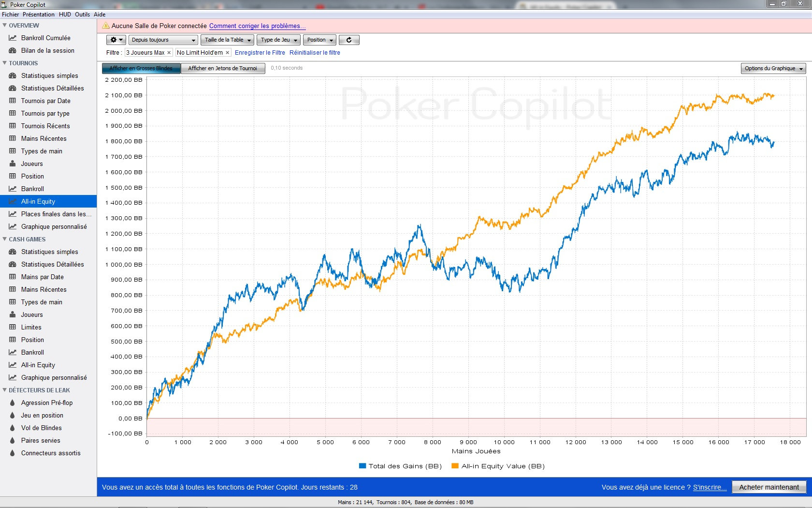812x508 pixels.
Task: Click the 'Tournois : 804' status entry
Action: (393, 502)
